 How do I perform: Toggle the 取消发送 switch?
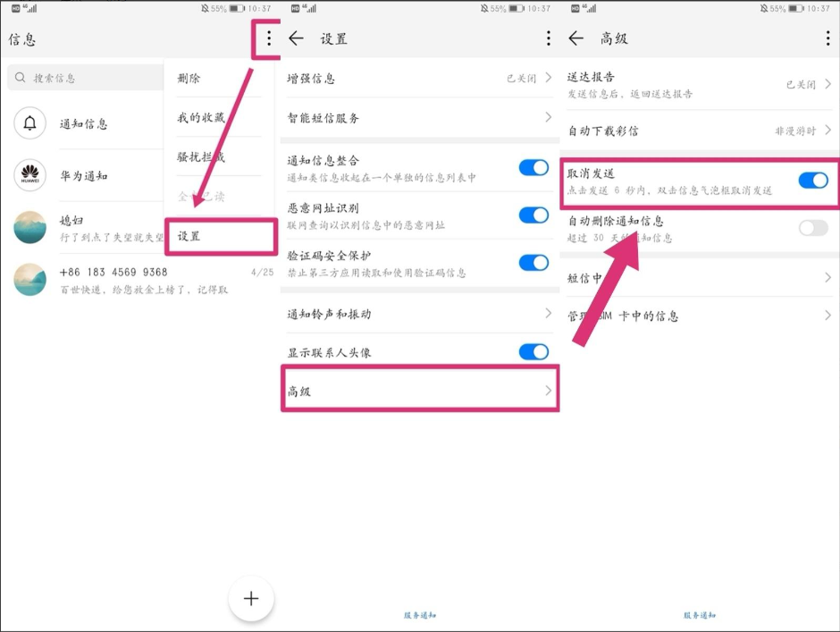[x=813, y=180]
